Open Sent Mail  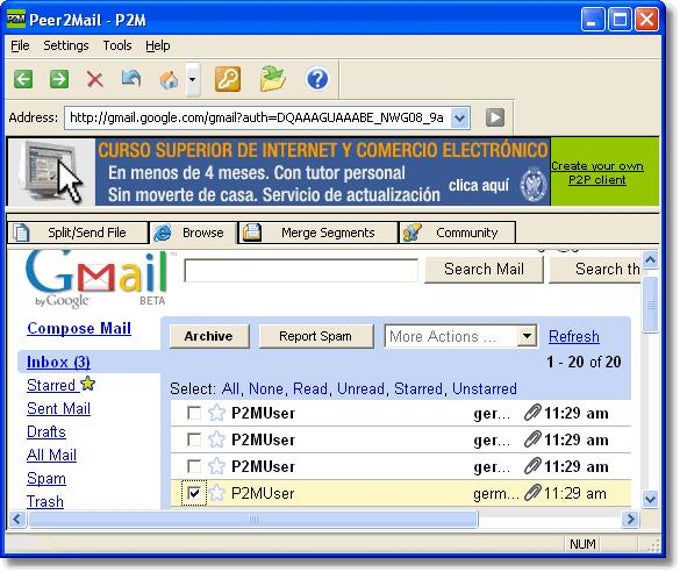pyautogui.click(x=59, y=409)
